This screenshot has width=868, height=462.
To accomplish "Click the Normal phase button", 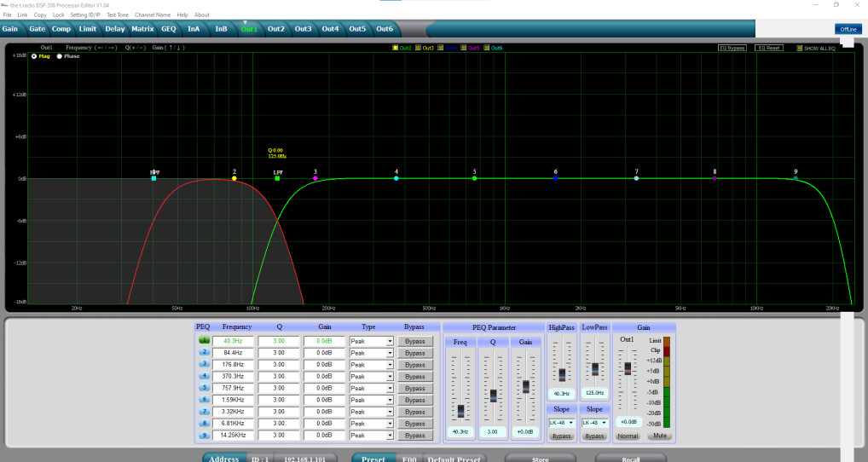I will click(x=628, y=436).
